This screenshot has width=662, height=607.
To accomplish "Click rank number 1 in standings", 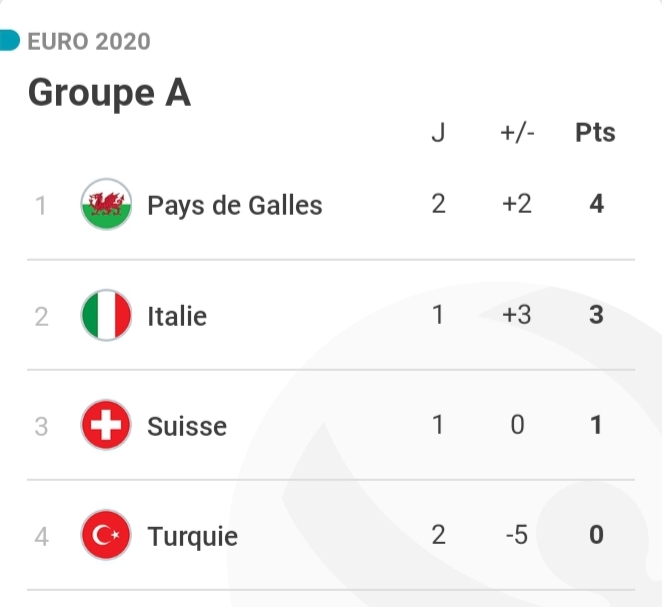I will (x=41, y=206).
